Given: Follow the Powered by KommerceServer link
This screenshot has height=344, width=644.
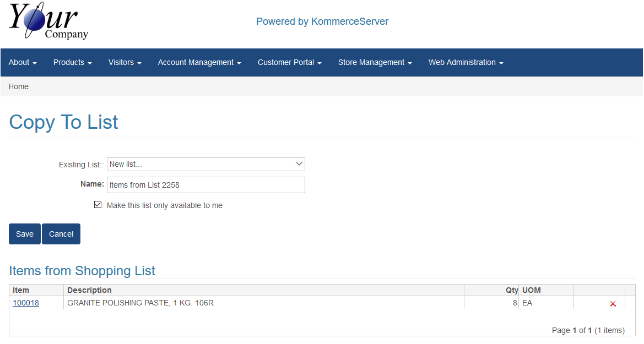Looking at the screenshot, I should click(322, 21).
